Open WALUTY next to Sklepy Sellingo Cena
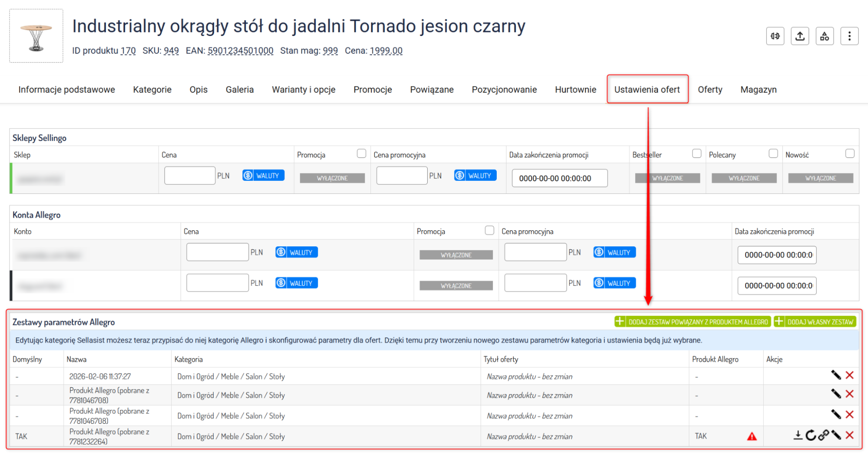The height and width of the screenshot is (455, 868). coord(263,176)
